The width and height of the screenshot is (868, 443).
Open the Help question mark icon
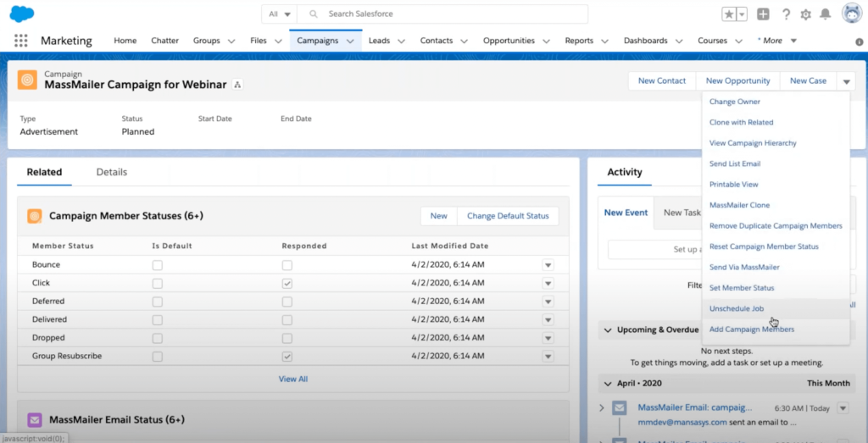(x=786, y=14)
